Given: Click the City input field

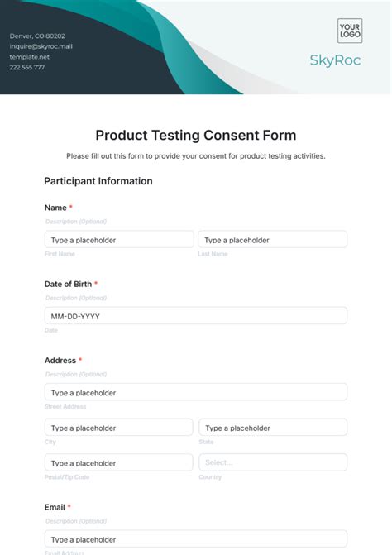Looking at the screenshot, I should click(119, 428).
